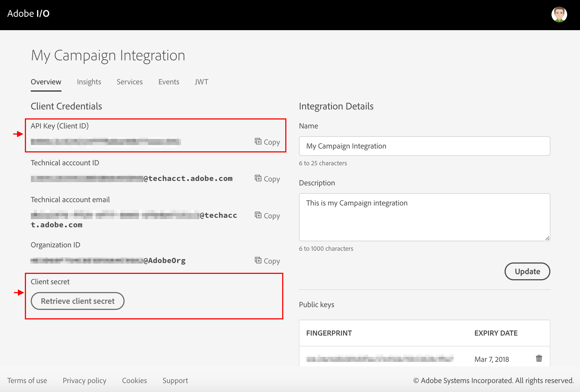Copy the Technical account ID
Image resolution: width=580 pixels, height=392 pixels.
[x=267, y=179]
